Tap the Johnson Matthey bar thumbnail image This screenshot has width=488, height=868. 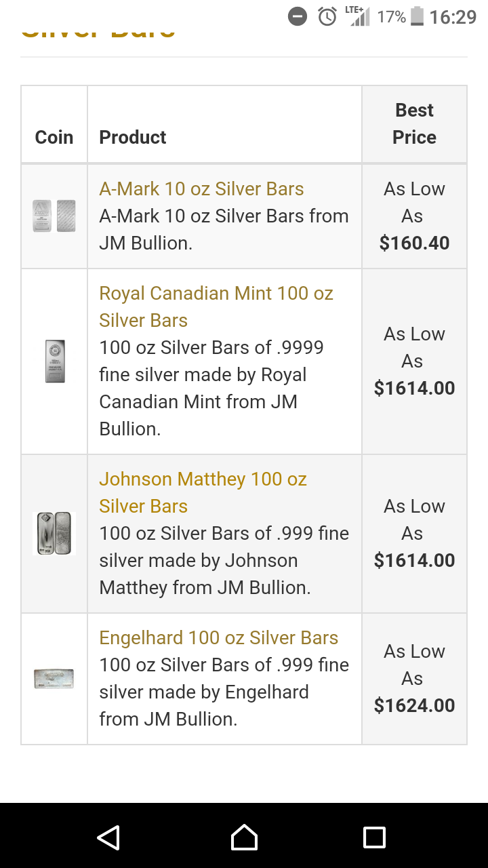point(54,534)
